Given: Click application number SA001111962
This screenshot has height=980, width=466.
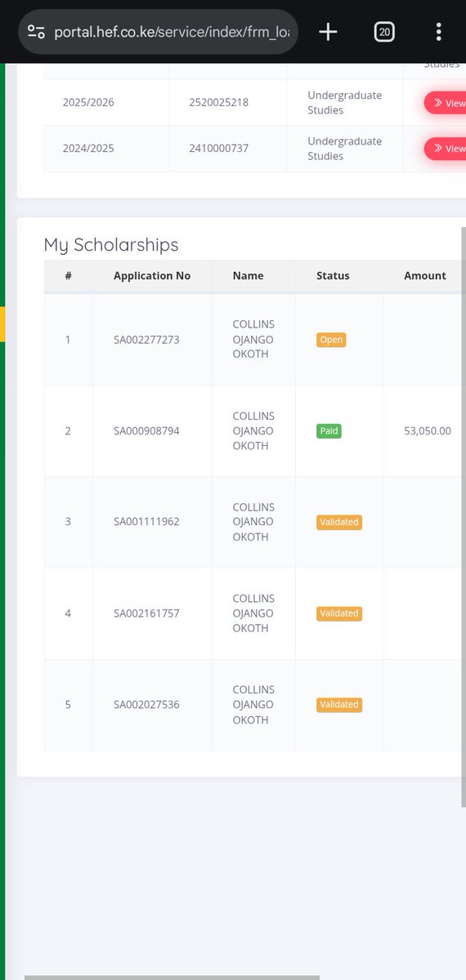Looking at the screenshot, I should point(146,522).
